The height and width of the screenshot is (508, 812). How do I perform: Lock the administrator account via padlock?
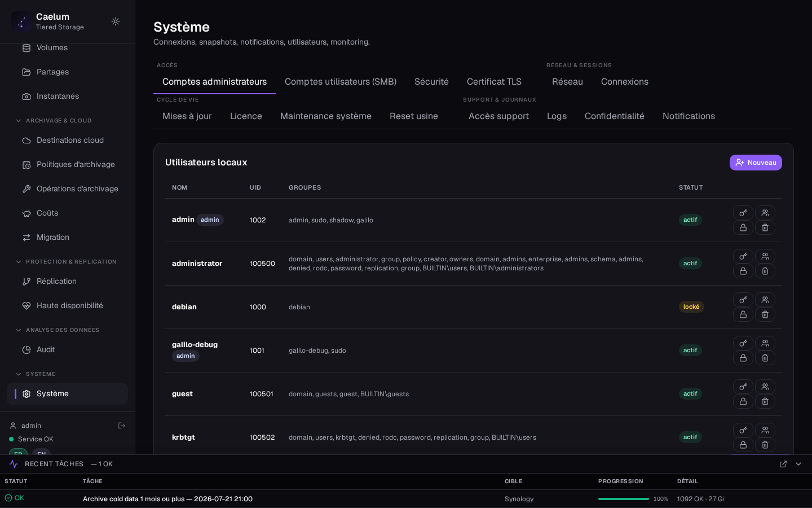click(743, 271)
